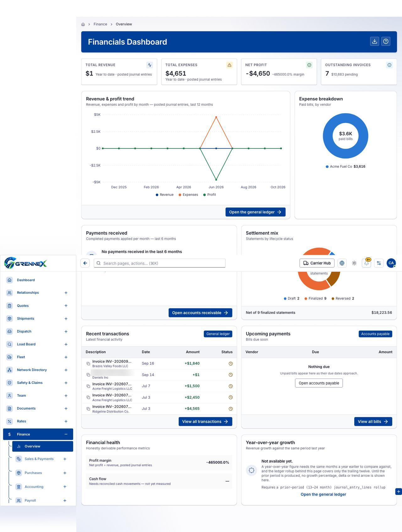The image size is (402, 532).
Task: Click status clock icon for Sep 14 transaction
Action: click(x=231, y=375)
